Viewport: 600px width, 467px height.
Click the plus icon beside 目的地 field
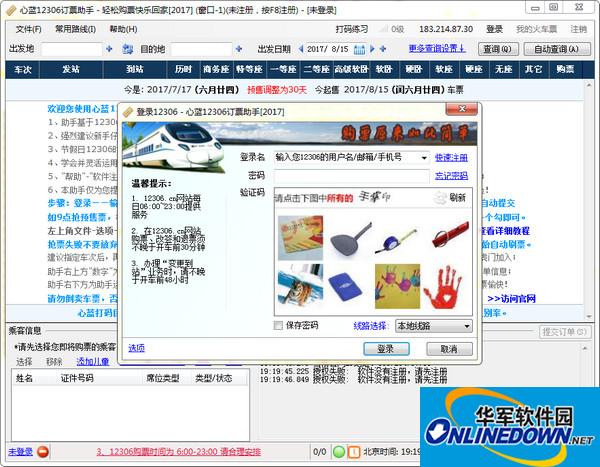coord(239,49)
